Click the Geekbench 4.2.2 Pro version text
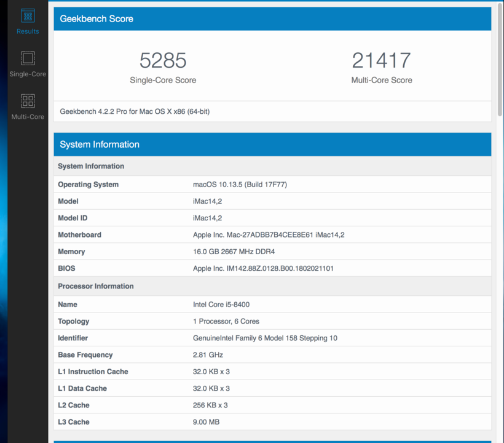The image size is (504, 443). 135,111
